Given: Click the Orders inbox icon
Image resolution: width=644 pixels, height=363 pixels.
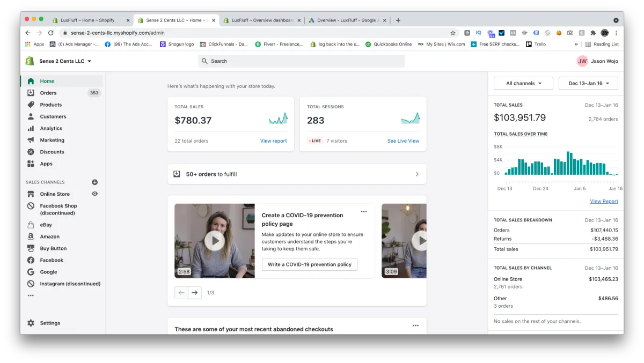Looking at the screenshot, I should 31,93.
